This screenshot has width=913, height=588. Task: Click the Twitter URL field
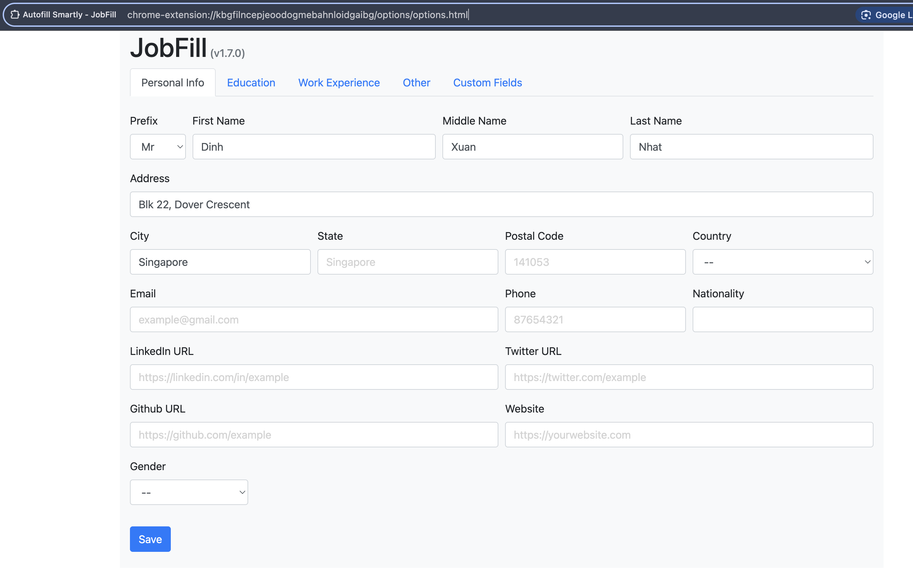coord(689,377)
